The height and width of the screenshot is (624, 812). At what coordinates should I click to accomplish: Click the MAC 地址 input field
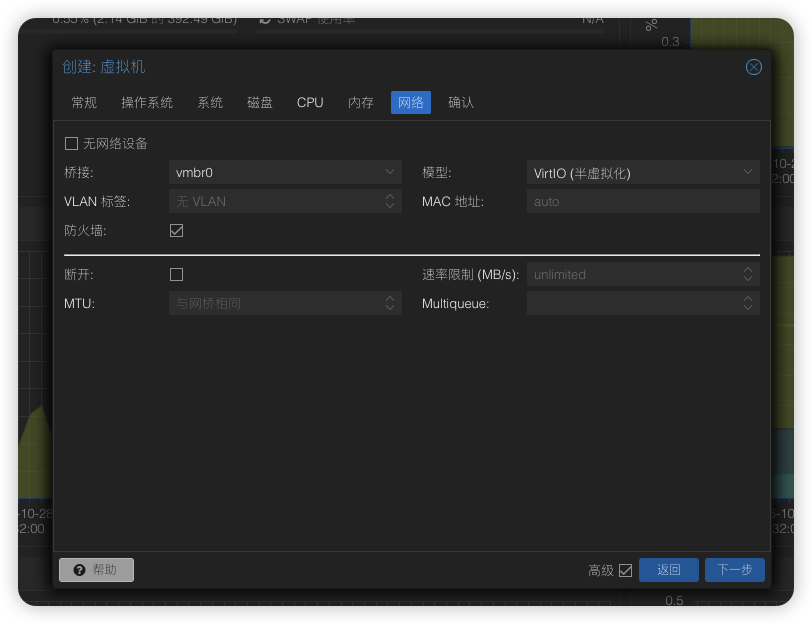coord(642,201)
